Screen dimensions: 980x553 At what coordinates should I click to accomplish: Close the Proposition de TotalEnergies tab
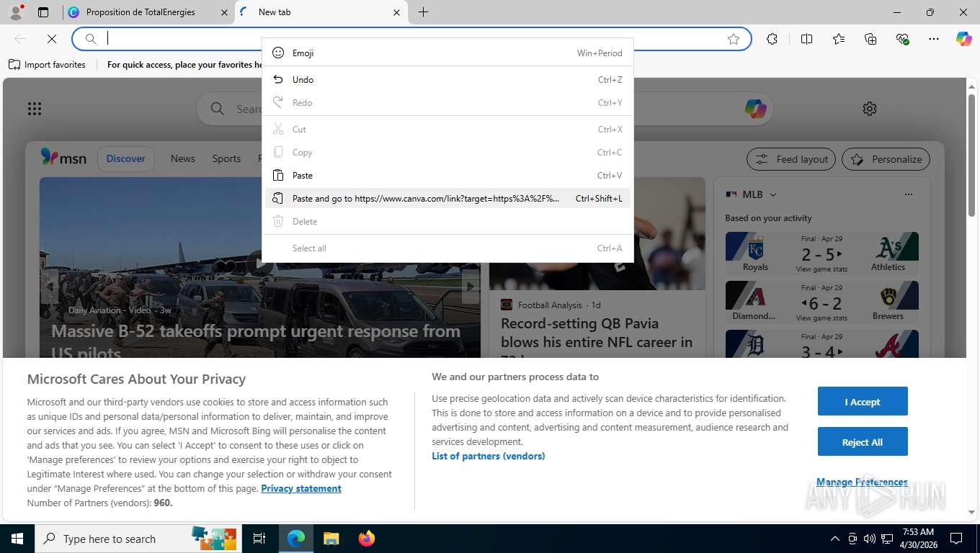tap(224, 12)
